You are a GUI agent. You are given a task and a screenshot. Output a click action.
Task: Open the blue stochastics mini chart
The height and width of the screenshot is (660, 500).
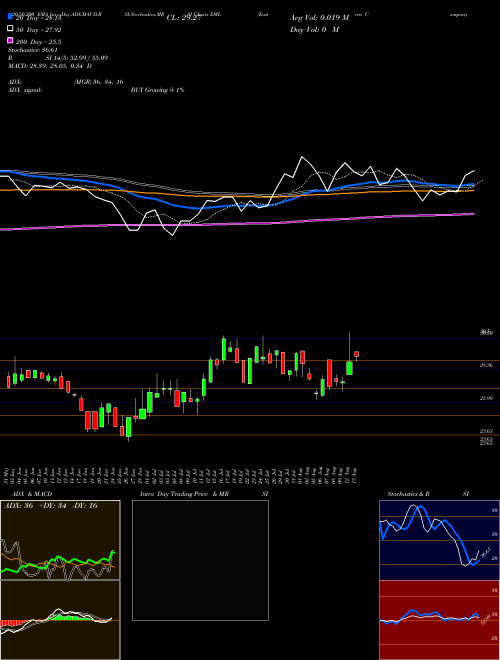click(439, 540)
